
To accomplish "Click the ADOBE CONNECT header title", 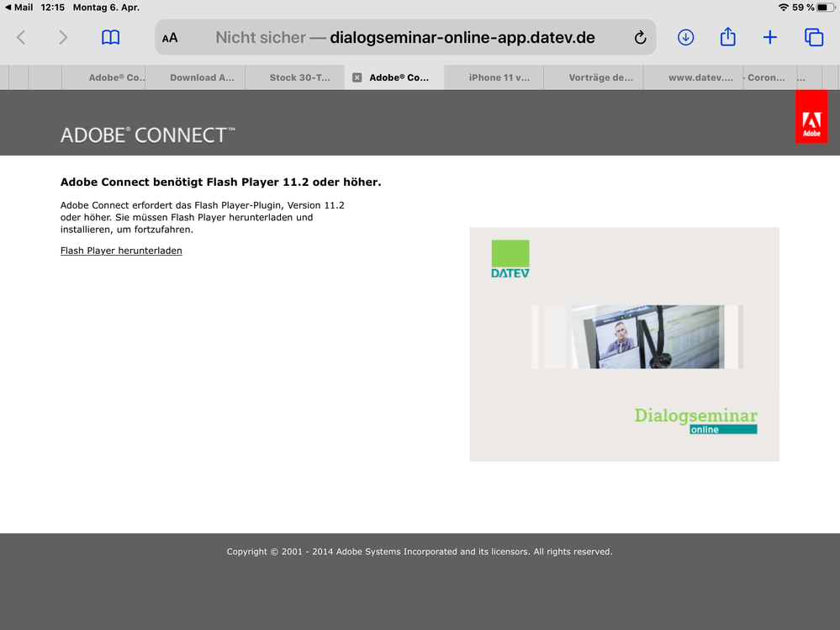I will 147,135.
